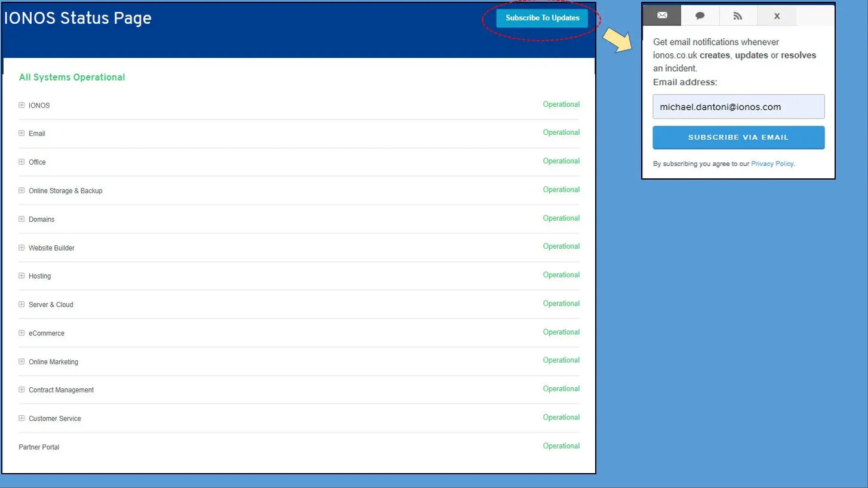The width and height of the screenshot is (868, 488).
Task: Switch to the SMS speech bubble tab
Action: (x=700, y=16)
